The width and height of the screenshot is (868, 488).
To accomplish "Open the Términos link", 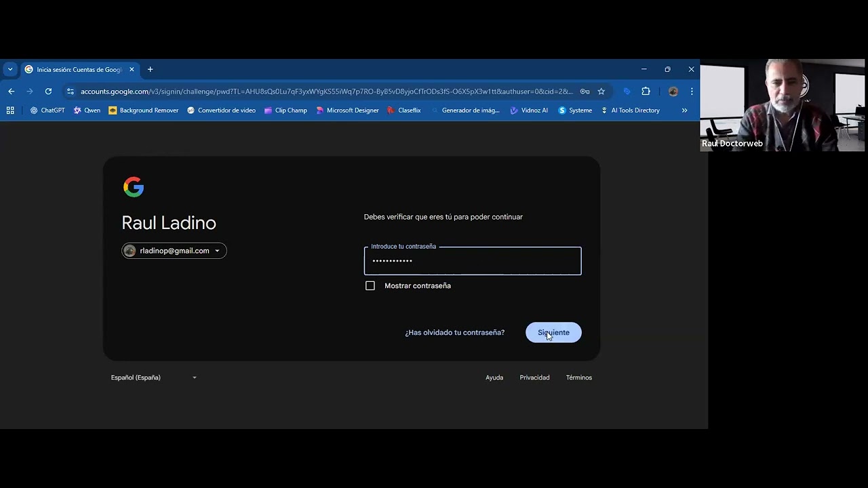I will [579, 378].
